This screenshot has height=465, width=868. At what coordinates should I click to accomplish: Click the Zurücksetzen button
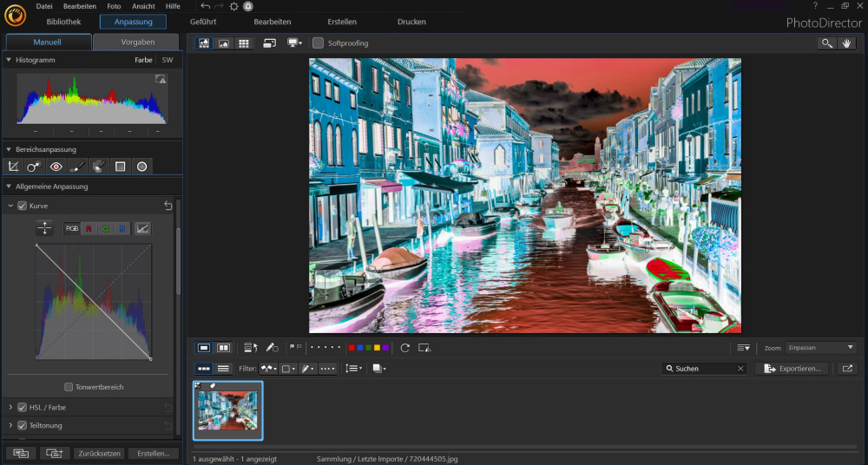[x=100, y=454]
